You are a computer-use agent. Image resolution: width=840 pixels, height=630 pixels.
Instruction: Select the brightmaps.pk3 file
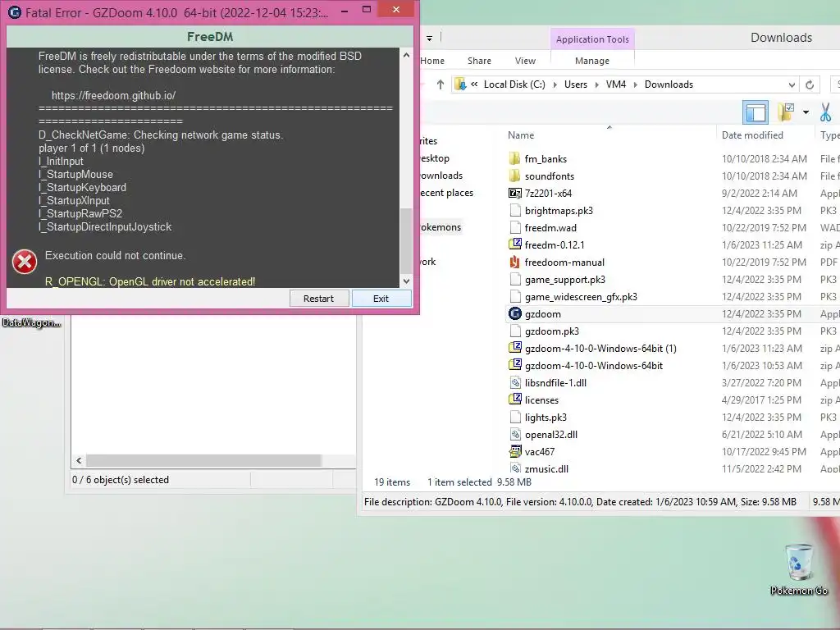pos(559,211)
